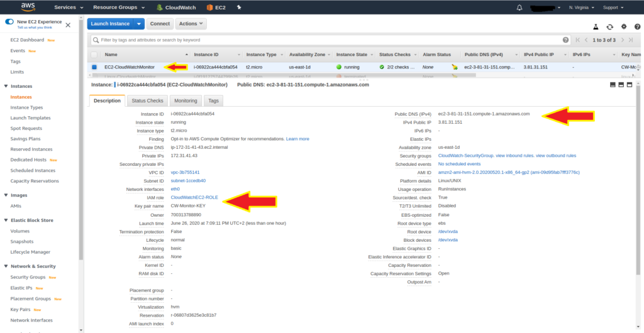Screen dimensions: 644x333
Task: Switch to the Status Checks tab
Action: (147, 101)
